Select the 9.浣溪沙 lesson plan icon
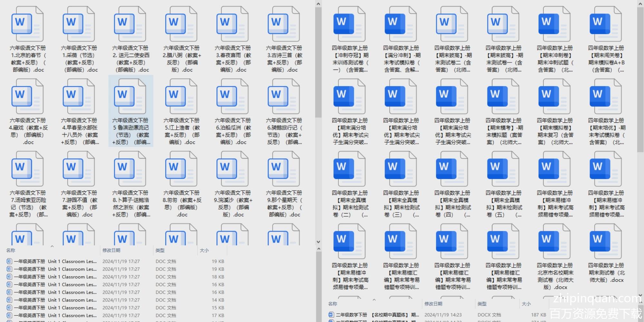Image resolution: width=644 pixels, height=322 pixels. pyautogui.click(x=232, y=169)
